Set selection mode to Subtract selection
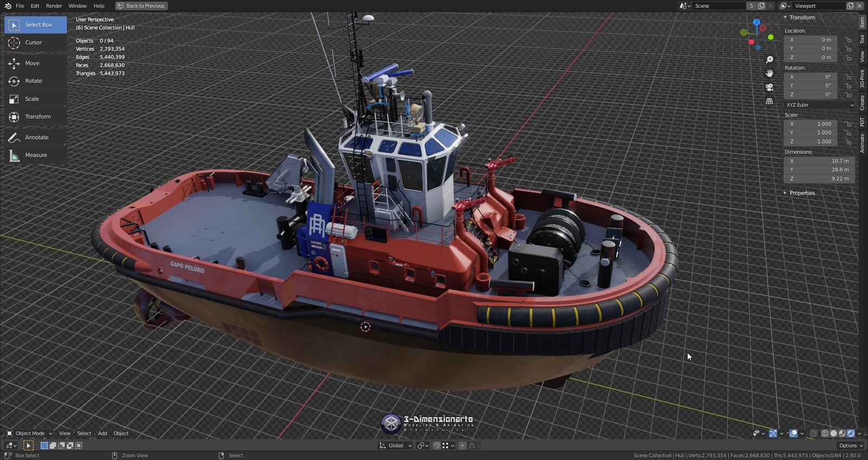The width and height of the screenshot is (868, 460). point(61,445)
